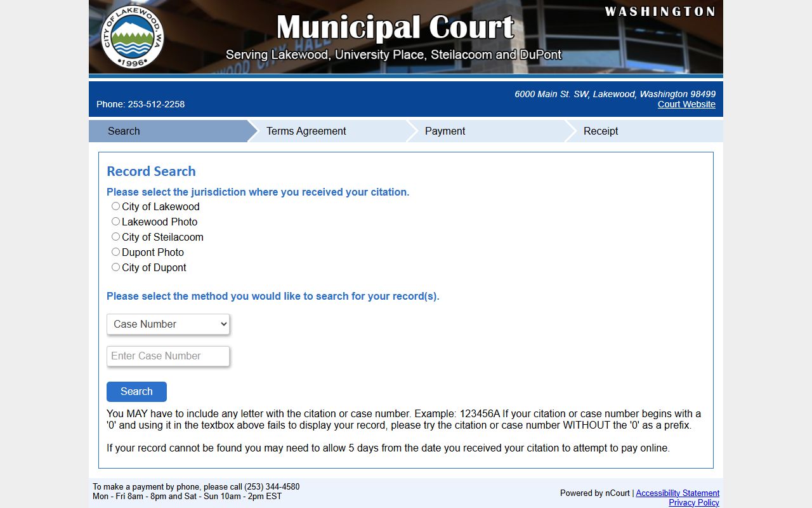812x508 pixels.
Task: Click the 6000 Main St. SW address text
Action: point(615,94)
